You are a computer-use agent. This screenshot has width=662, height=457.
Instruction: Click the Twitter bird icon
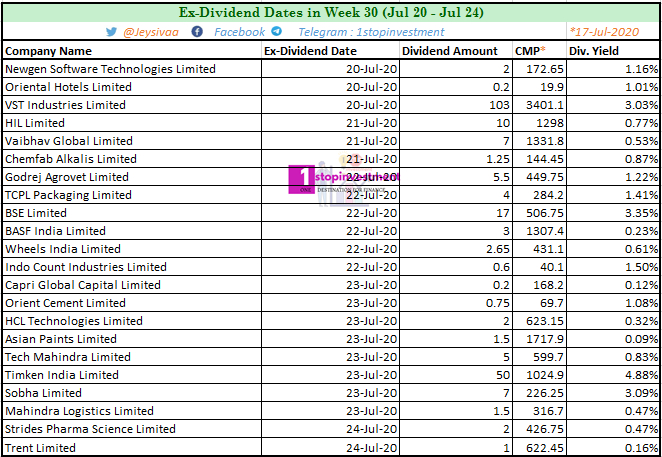[x=111, y=32]
